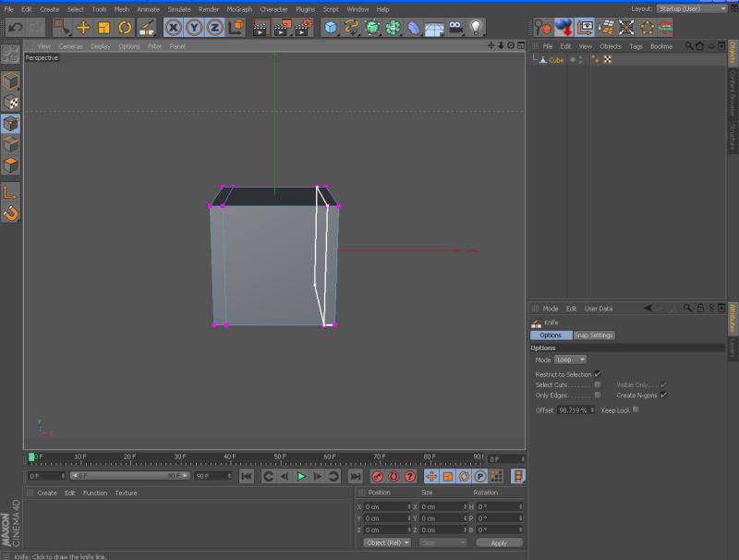The width and height of the screenshot is (739, 560).
Task: Enable the Select Cuts checkbox
Action: [x=598, y=384]
